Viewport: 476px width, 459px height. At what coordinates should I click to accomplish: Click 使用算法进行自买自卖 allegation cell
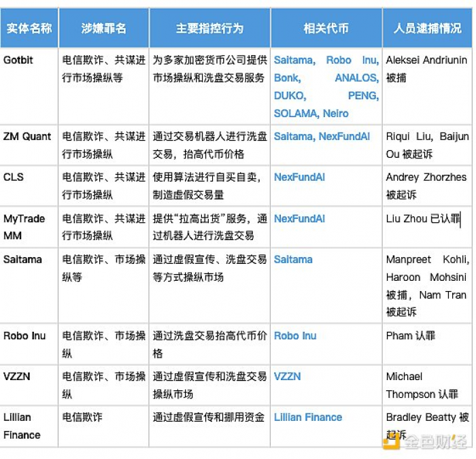[209, 186]
